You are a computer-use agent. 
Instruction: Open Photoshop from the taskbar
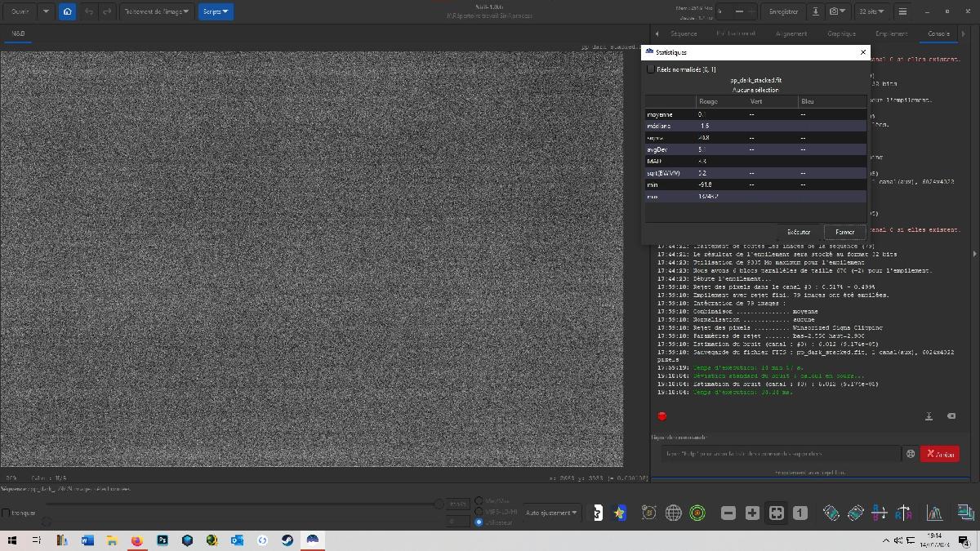click(x=162, y=540)
